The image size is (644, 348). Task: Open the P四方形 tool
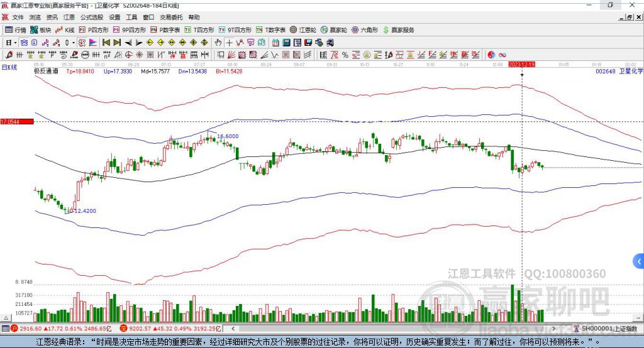(94, 30)
